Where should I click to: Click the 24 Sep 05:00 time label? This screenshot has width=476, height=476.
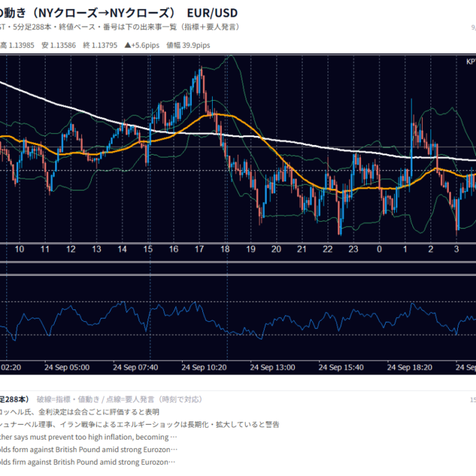pyautogui.click(x=67, y=367)
